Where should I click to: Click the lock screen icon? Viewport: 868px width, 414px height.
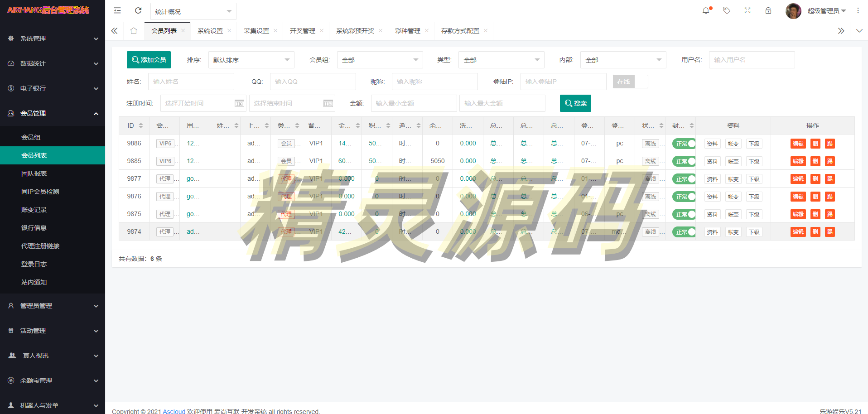768,10
